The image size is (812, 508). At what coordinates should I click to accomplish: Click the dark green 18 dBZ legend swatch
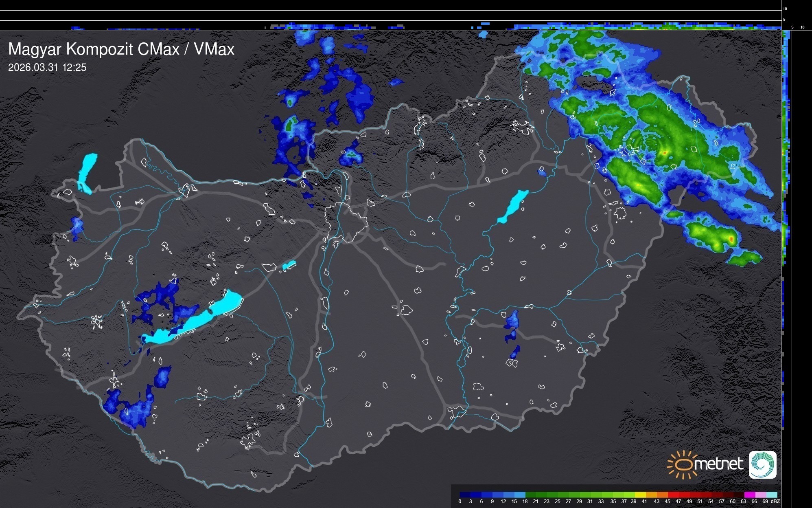(x=531, y=495)
